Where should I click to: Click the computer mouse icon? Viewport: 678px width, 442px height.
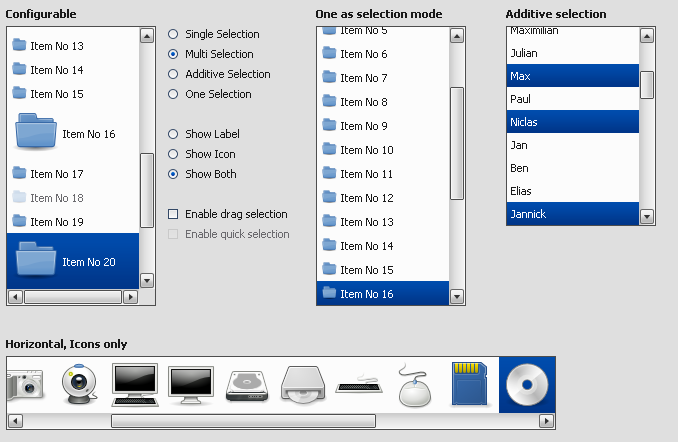414,384
